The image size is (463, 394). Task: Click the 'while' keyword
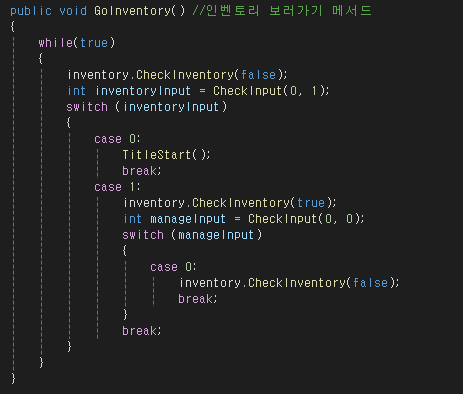[x=55, y=43]
